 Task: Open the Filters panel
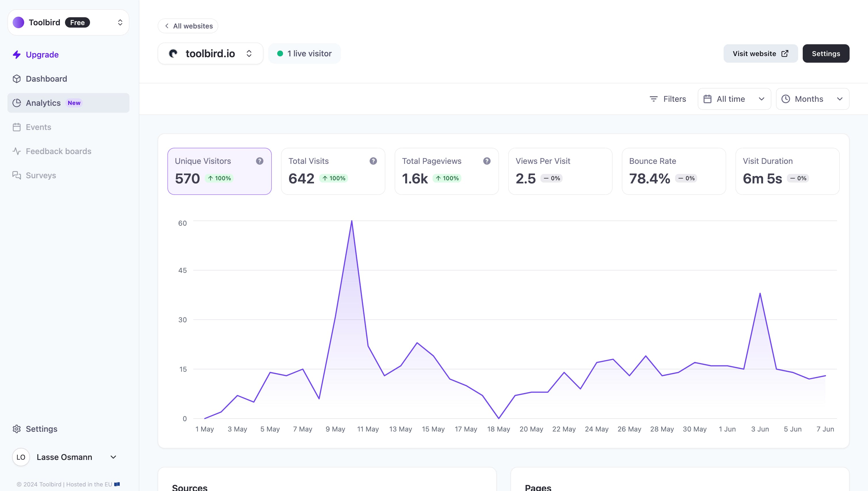click(x=668, y=99)
